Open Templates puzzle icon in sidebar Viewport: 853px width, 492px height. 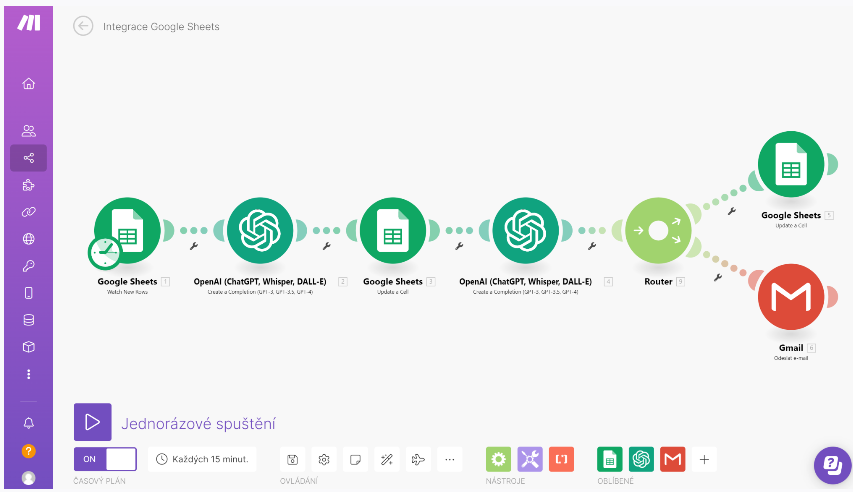pyautogui.click(x=29, y=185)
